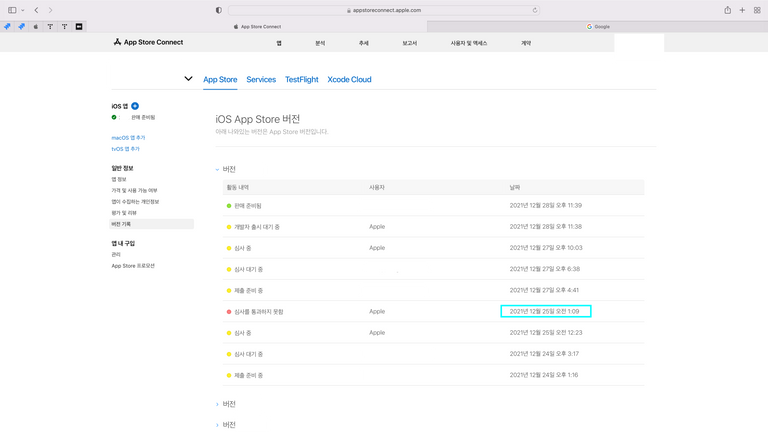Click the 날짜 column header
The image size is (768, 432).
[515, 188]
